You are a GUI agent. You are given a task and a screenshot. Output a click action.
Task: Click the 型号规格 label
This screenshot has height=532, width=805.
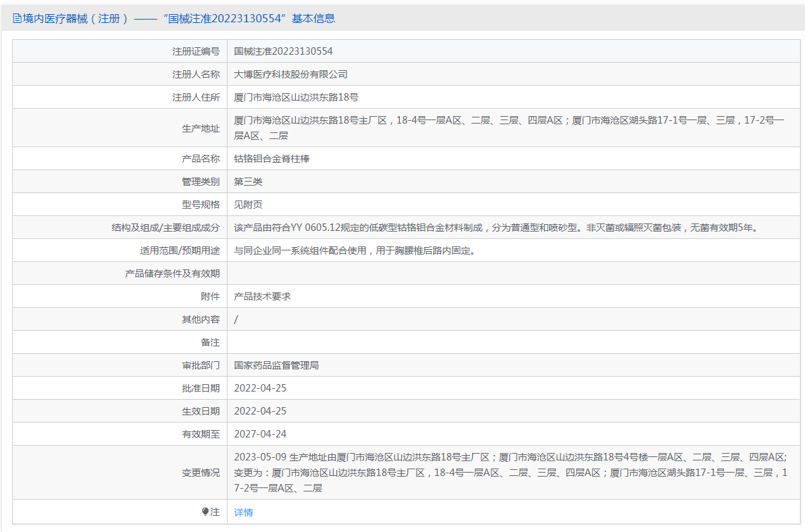point(201,205)
